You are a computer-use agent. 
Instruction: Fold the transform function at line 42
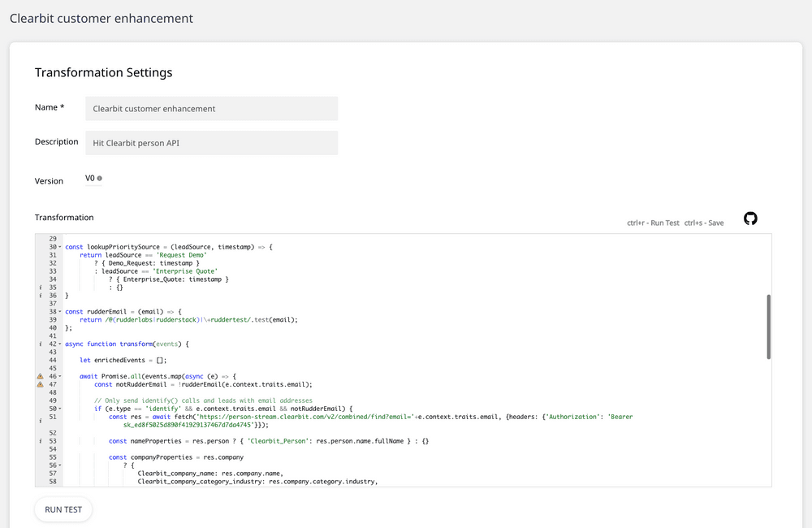60,344
